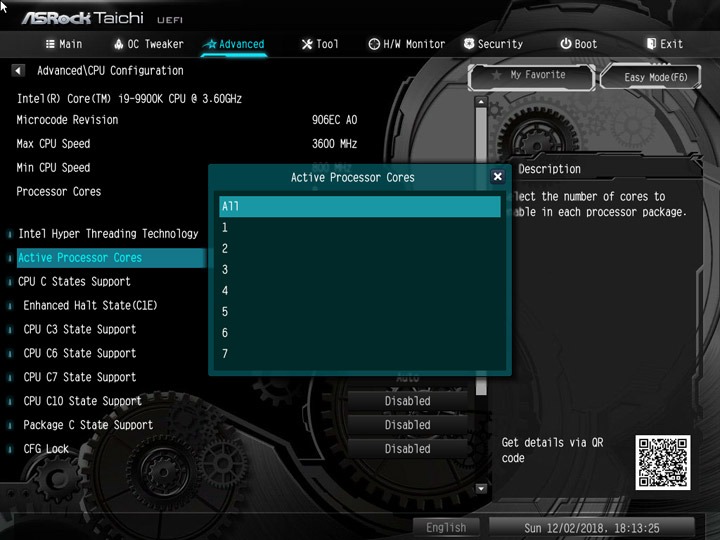This screenshot has height=540, width=720.
Task: Click the scrollbar up arrow
Action: [x=481, y=101]
